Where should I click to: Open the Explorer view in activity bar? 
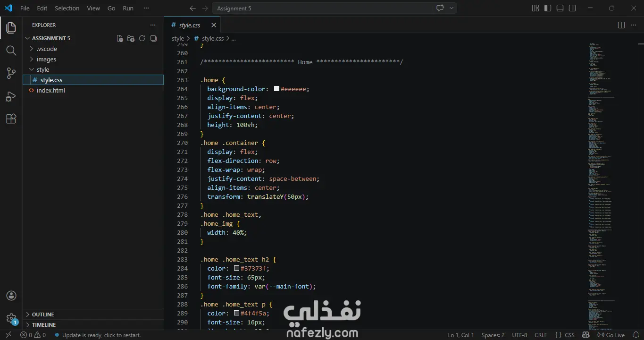point(11,28)
